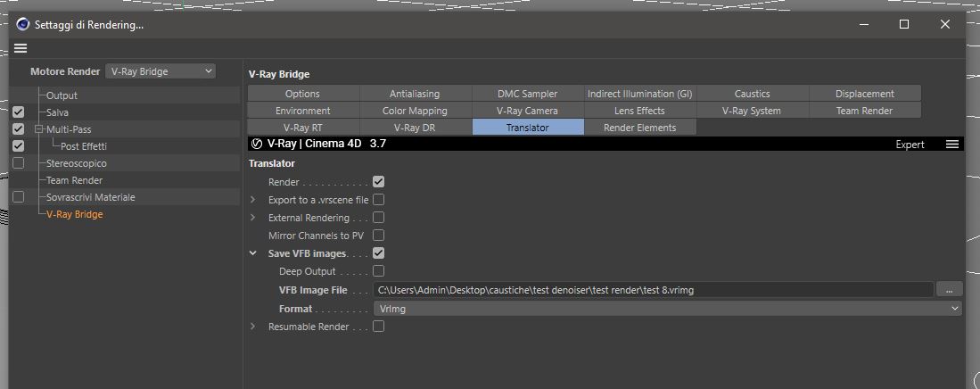Enable Resumable Render checkbox
This screenshot has width=980, height=389.
378,326
